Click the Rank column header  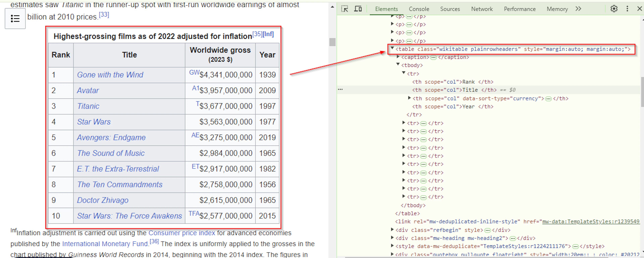61,55
